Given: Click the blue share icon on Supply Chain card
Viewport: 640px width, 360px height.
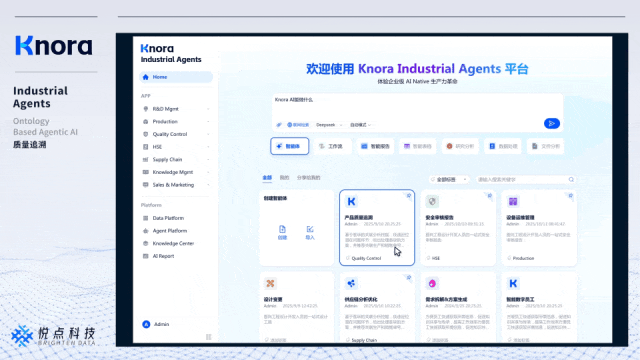Looking at the screenshot, I should point(351,283).
